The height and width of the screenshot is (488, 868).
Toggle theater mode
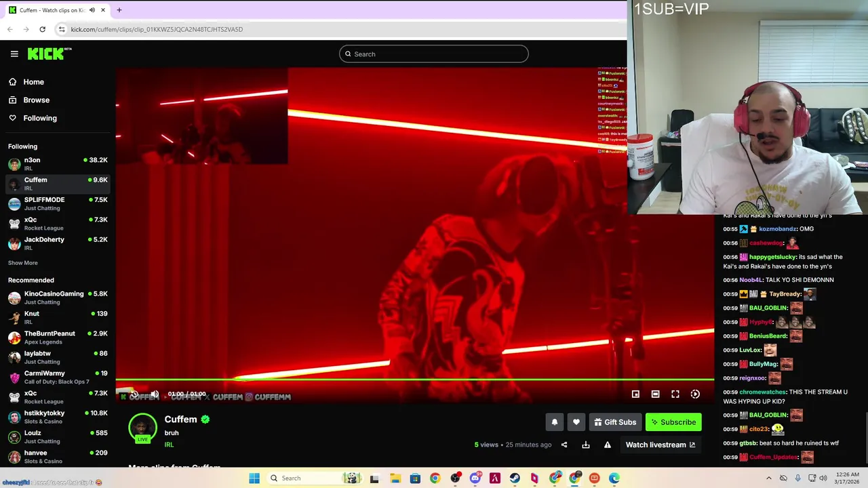pos(655,394)
